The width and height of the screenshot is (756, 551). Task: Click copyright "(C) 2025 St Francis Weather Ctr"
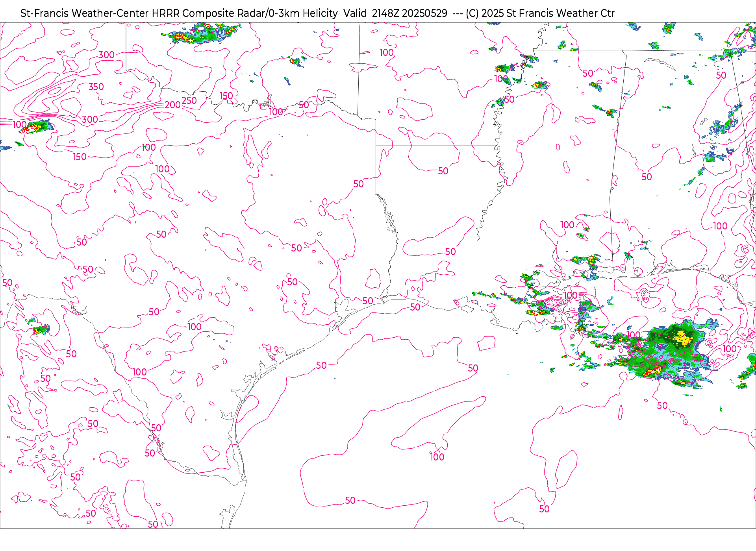click(x=540, y=13)
